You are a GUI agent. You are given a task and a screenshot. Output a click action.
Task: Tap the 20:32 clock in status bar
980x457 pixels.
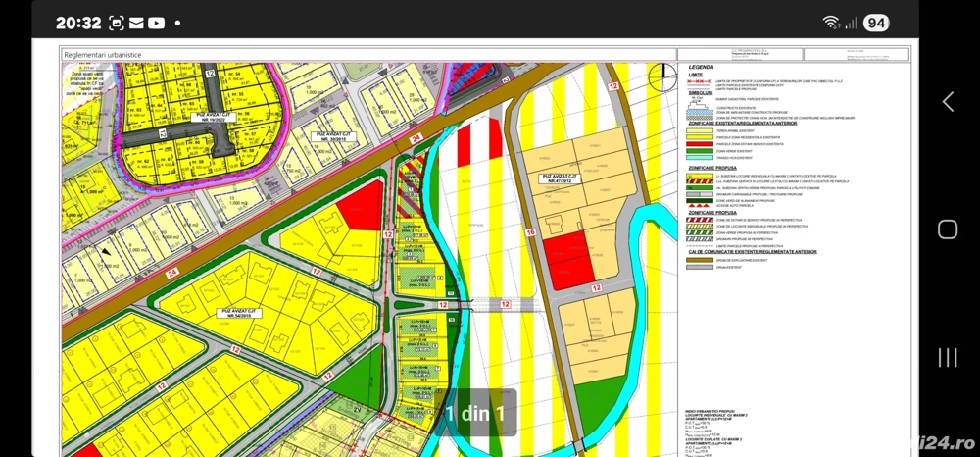(78, 22)
